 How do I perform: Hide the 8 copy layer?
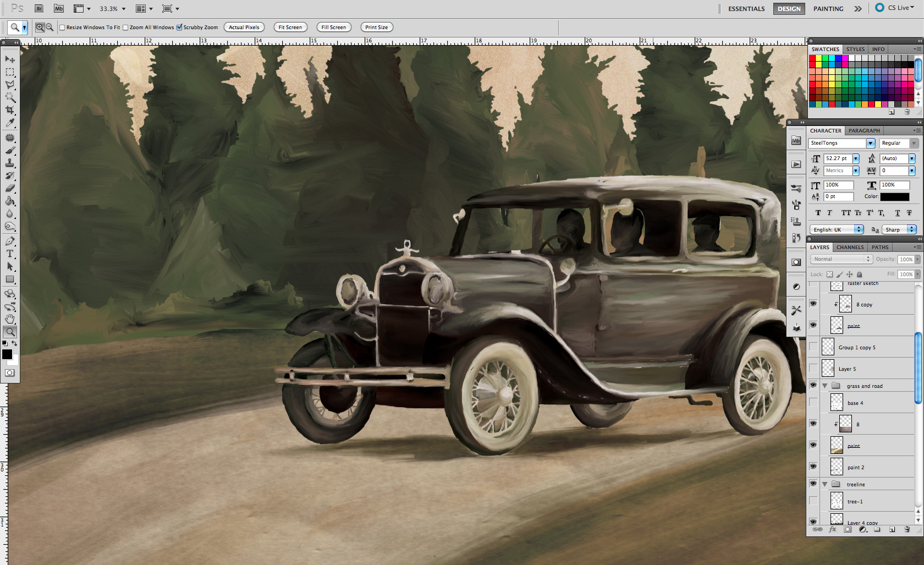tap(813, 304)
